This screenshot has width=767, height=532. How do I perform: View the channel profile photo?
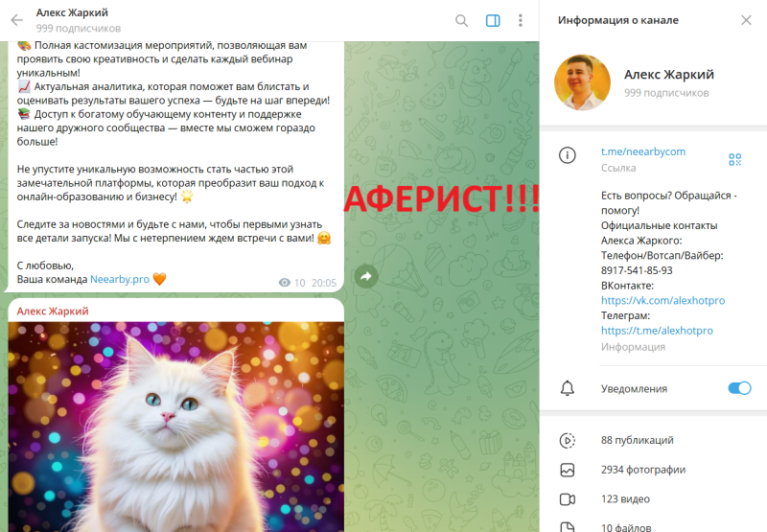[582, 82]
